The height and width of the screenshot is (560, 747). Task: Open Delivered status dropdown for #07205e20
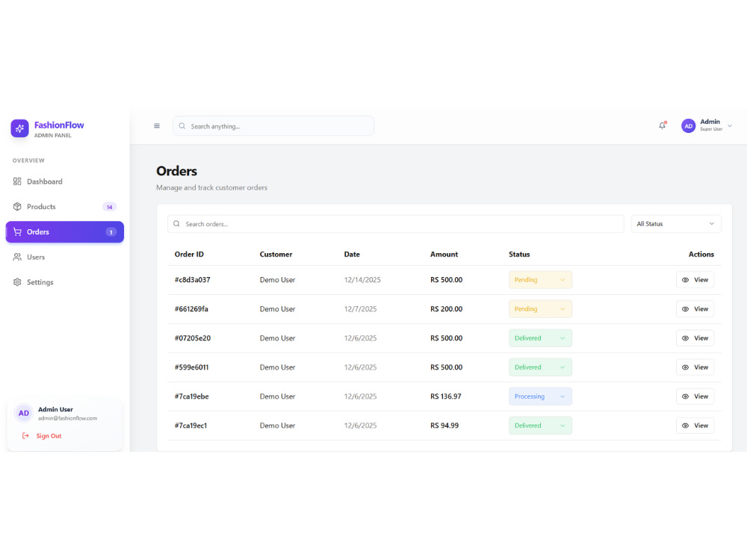[x=540, y=338]
